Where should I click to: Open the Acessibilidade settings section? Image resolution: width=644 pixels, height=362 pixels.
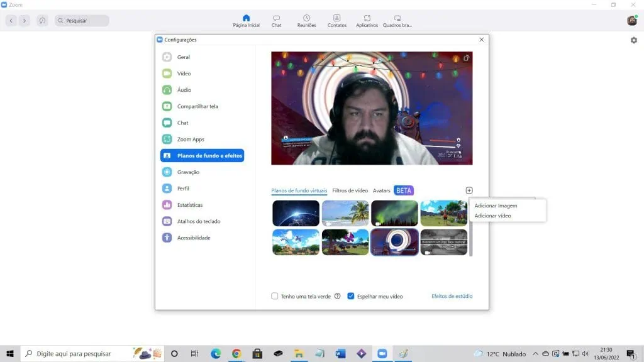tap(194, 238)
